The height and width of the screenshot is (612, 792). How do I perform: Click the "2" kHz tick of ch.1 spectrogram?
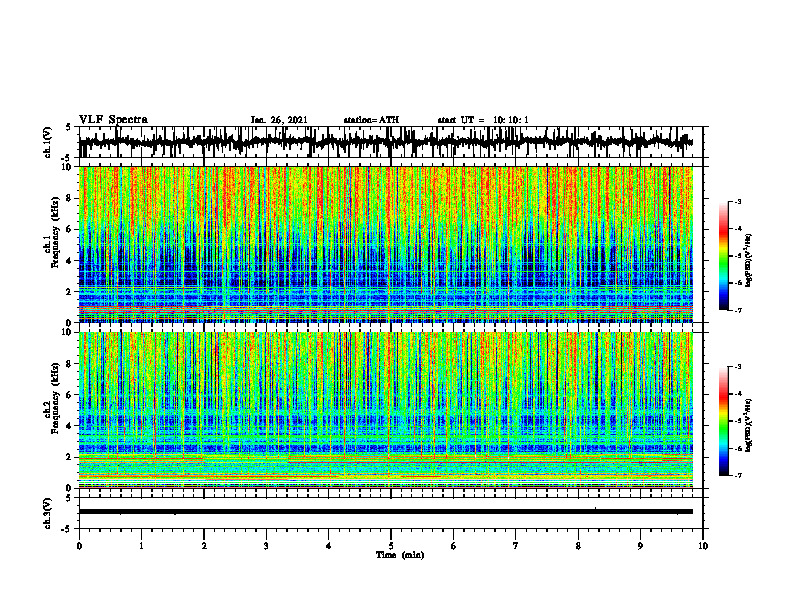(70, 292)
